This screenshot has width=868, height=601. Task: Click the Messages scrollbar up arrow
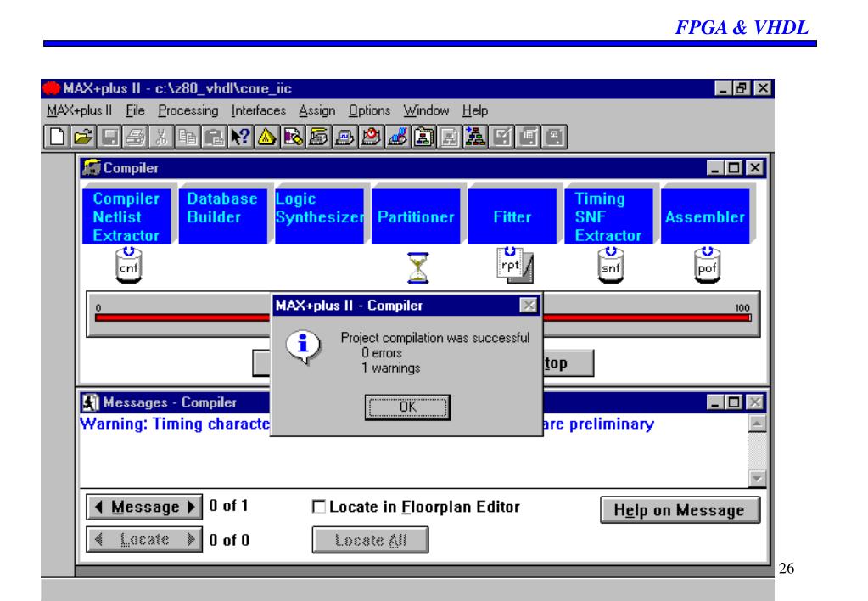(x=757, y=424)
